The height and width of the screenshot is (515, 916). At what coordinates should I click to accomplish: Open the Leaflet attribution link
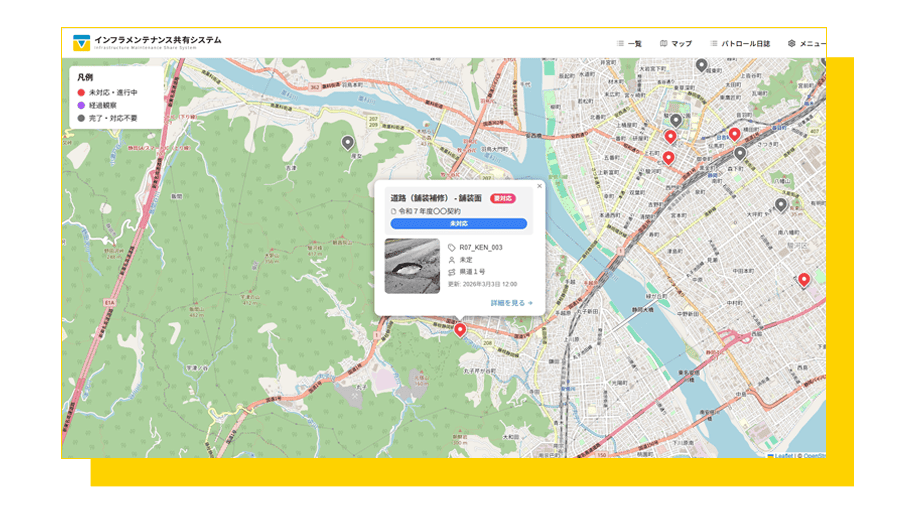tap(781, 455)
